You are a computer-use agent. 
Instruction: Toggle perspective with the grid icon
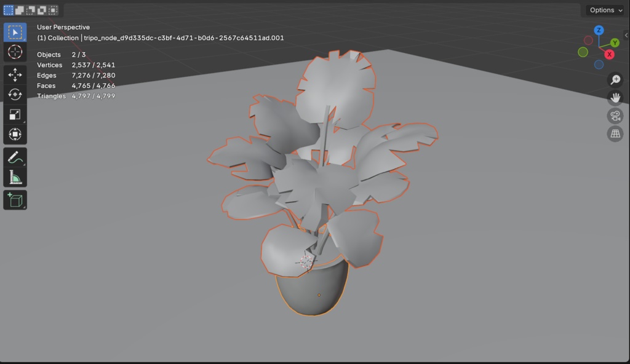pos(615,134)
